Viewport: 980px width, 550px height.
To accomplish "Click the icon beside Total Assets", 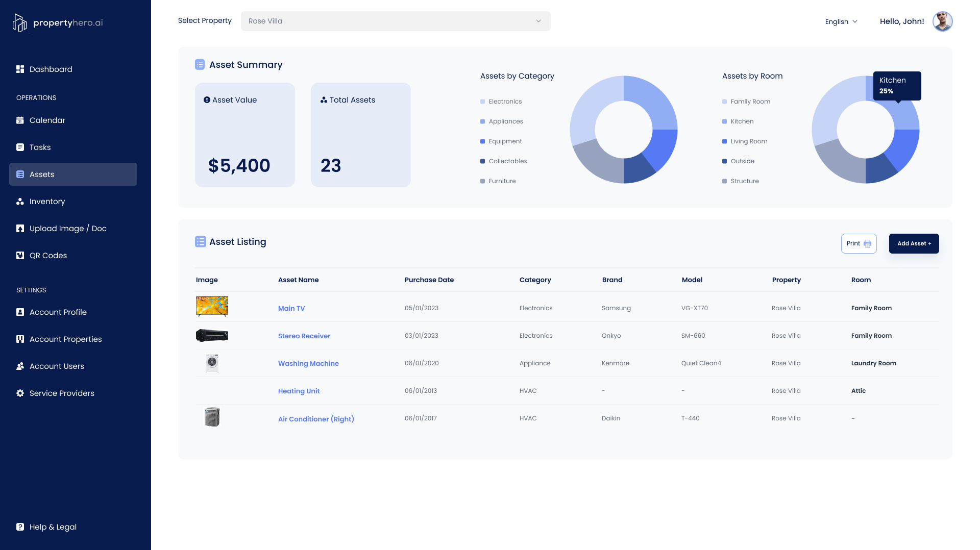I will coord(324,100).
